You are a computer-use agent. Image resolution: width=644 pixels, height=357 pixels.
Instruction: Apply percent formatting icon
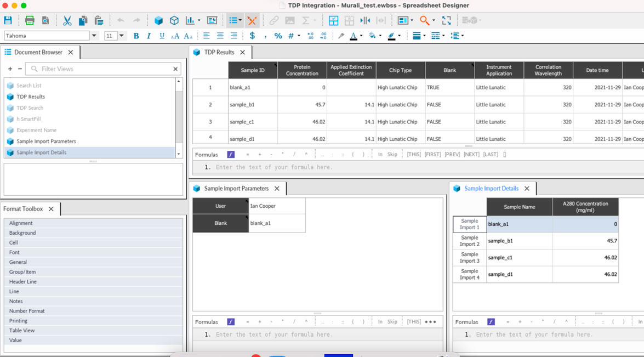277,36
